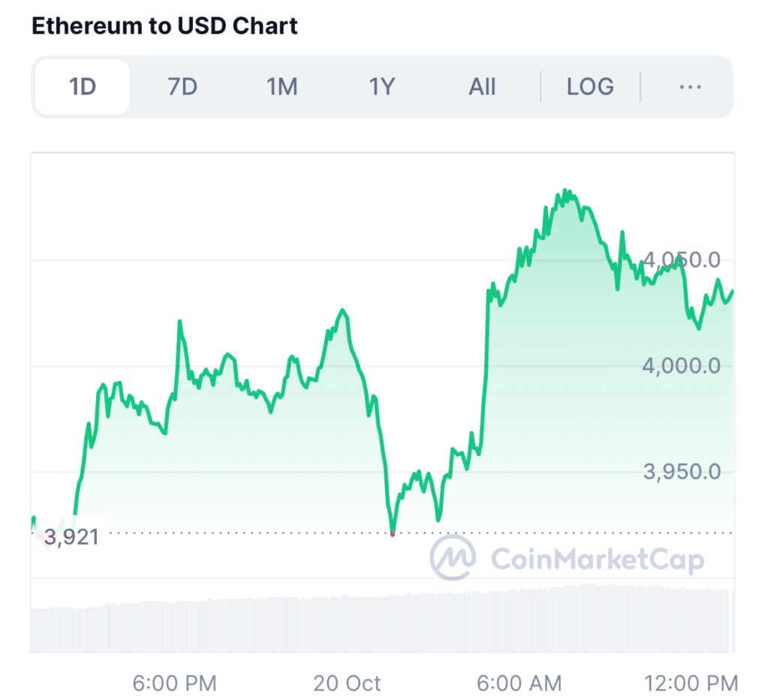Click the 20 Oct date marker
Image resolution: width=765 pixels, height=700 pixels.
tap(347, 683)
